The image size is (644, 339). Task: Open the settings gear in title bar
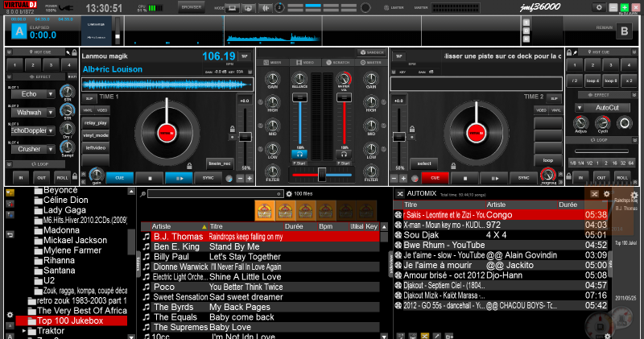click(x=598, y=6)
